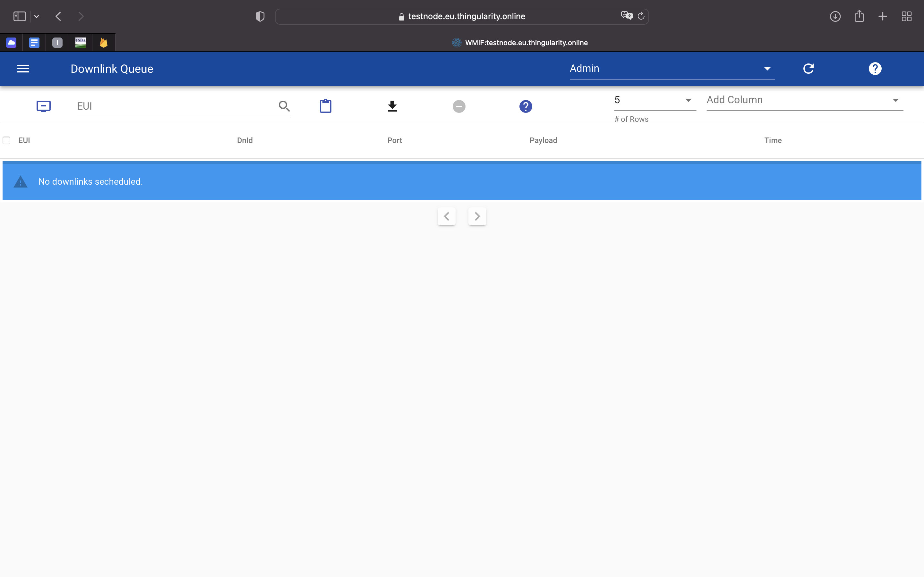This screenshot has height=577, width=924.
Task: Switch to the Firebase pinned tab
Action: click(x=104, y=42)
